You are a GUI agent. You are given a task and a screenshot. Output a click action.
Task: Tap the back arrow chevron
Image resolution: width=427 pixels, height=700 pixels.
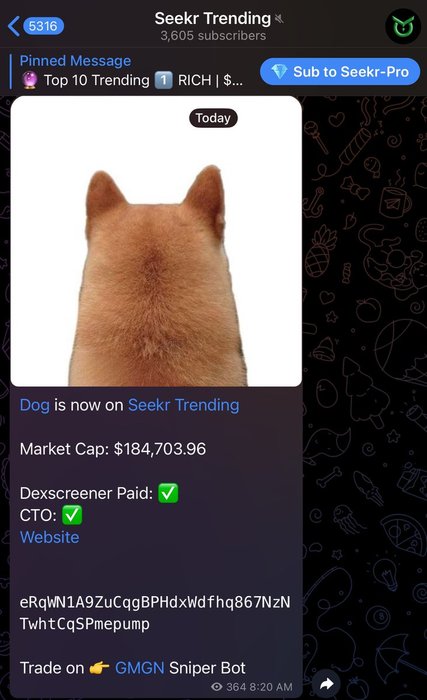pyautogui.click(x=14, y=26)
